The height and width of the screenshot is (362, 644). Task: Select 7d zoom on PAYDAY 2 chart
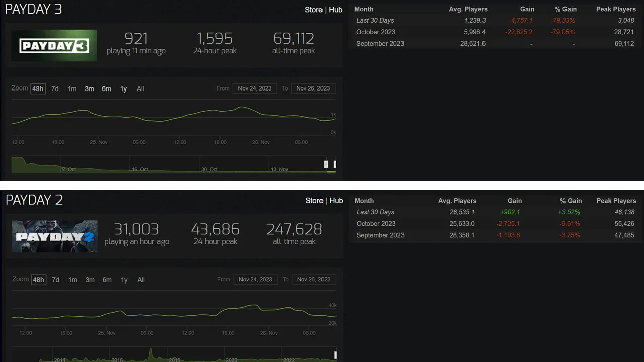(x=56, y=280)
